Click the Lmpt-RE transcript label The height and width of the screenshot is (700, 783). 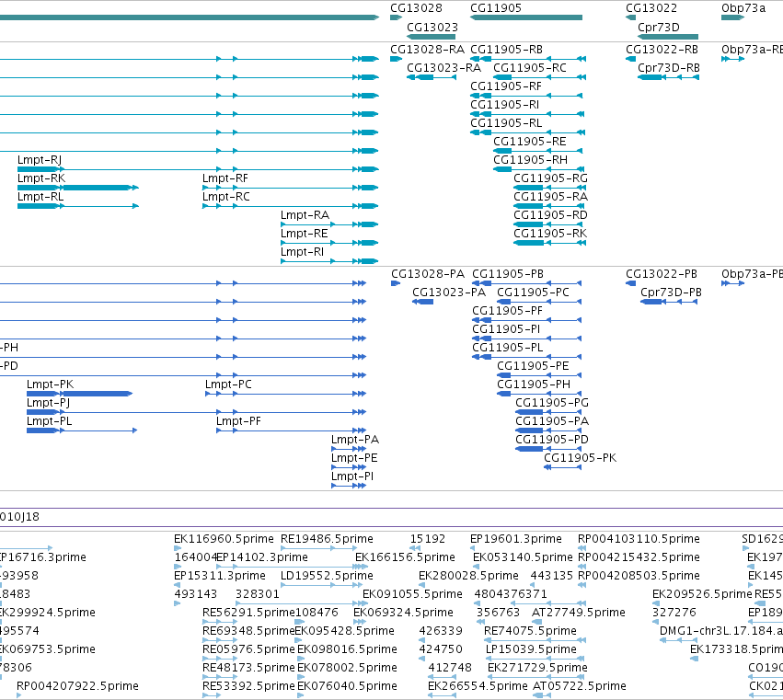[305, 235]
